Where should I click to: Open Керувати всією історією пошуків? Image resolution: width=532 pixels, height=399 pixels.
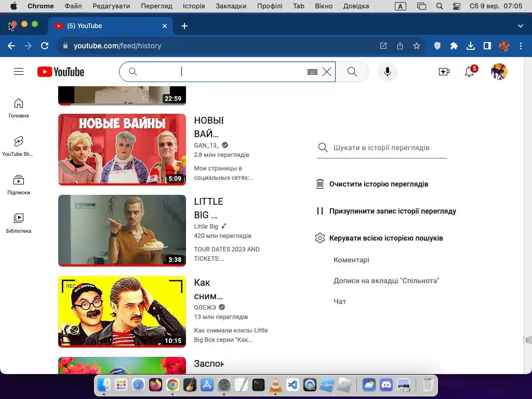pos(379,238)
